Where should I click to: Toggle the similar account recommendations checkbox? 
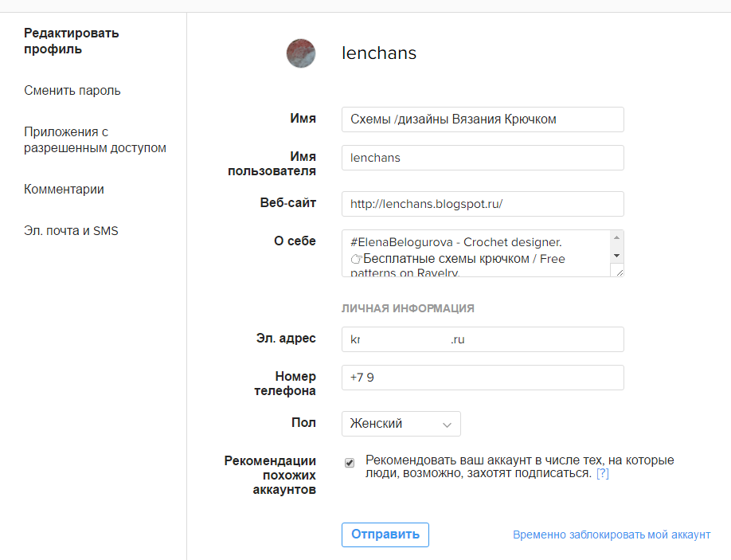coord(350,463)
